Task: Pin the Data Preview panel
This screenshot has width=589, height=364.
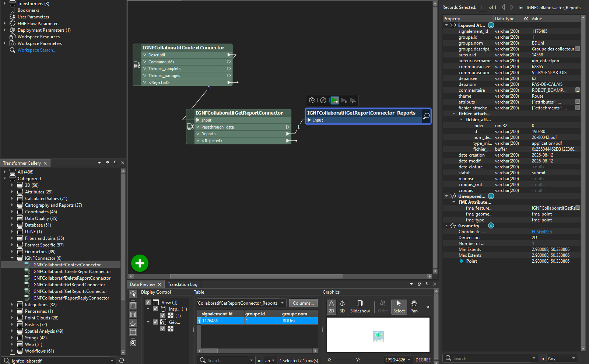Action: click(427, 284)
